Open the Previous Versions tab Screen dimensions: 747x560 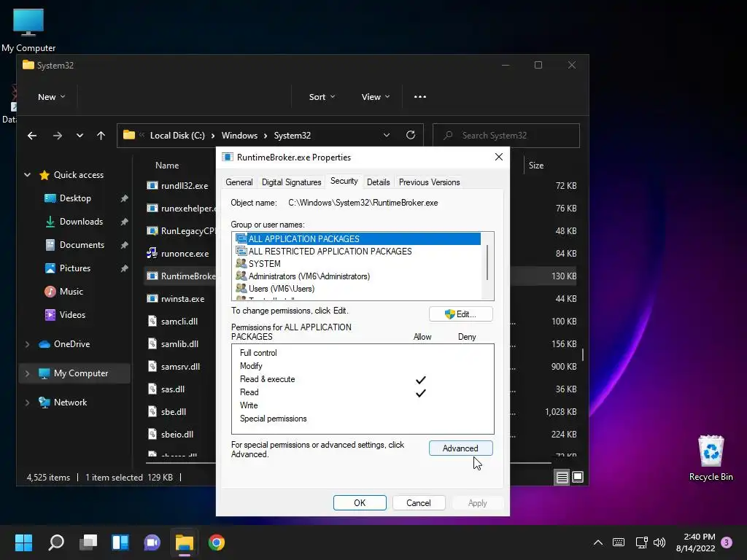click(x=429, y=182)
